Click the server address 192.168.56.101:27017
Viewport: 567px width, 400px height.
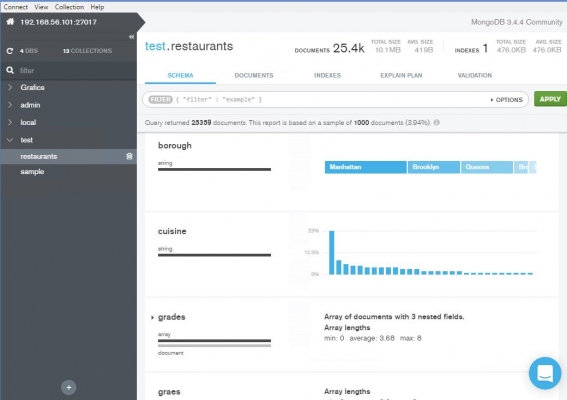59,22
